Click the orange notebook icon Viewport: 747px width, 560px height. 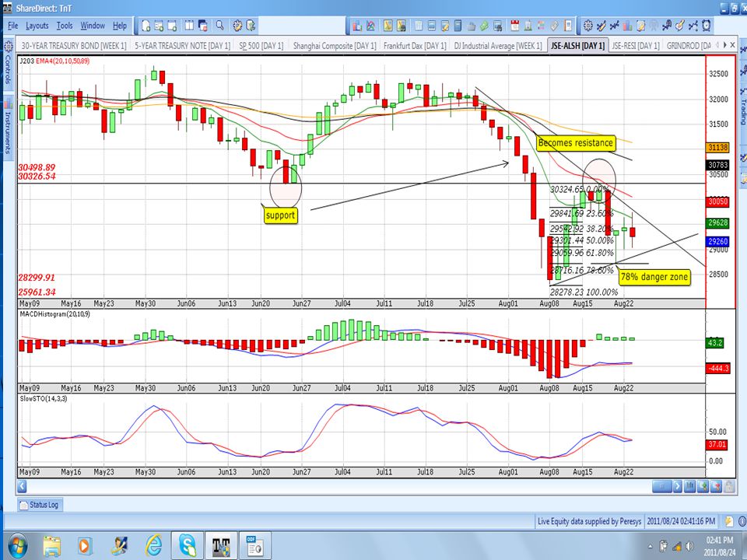[x=568, y=26]
